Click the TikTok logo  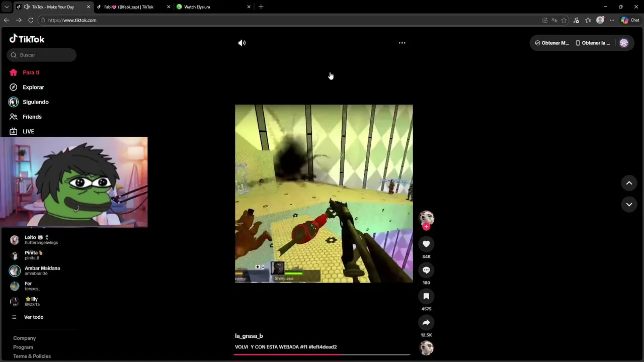(x=27, y=39)
